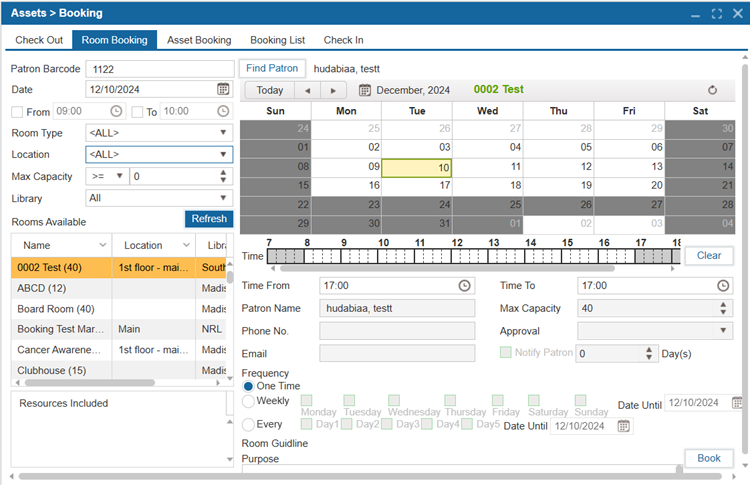
Task: Open the Time From clock icon
Action: tap(464, 286)
